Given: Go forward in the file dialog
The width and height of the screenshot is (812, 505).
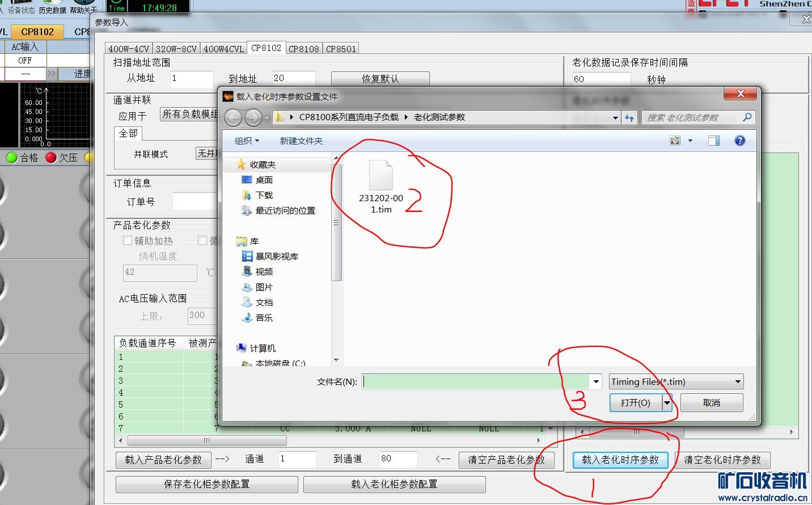Looking at the screenshot, I should (x=253, y=117).
